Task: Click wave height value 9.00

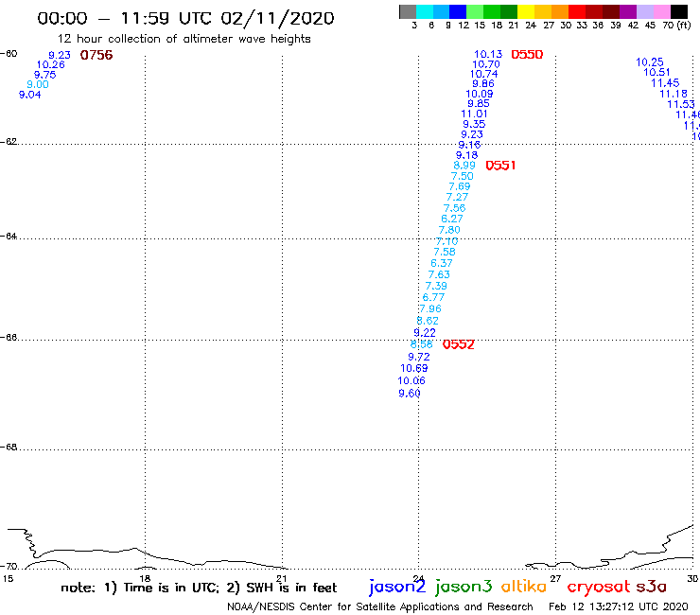Action: tap(38, 84)
